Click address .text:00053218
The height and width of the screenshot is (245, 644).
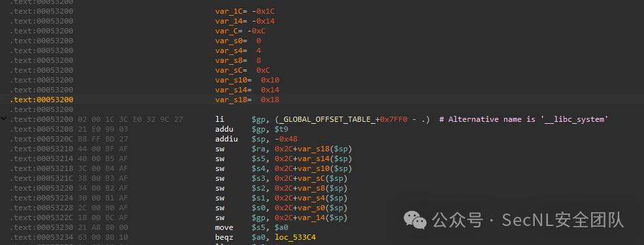pos(41,168)
